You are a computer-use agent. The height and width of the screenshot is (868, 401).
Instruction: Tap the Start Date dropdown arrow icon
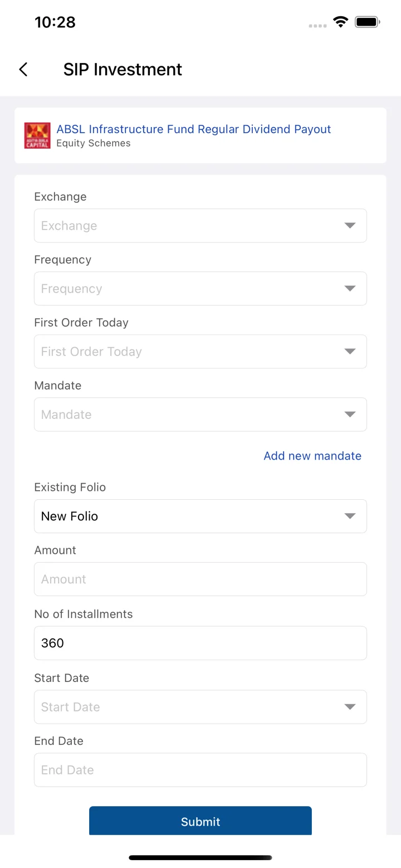pos(350,707)
